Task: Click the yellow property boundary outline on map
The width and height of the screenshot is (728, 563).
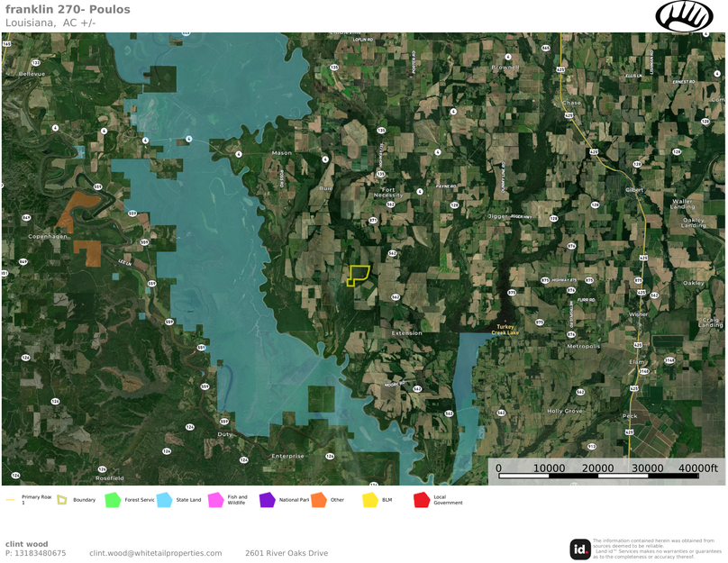Action: [358, 275]
